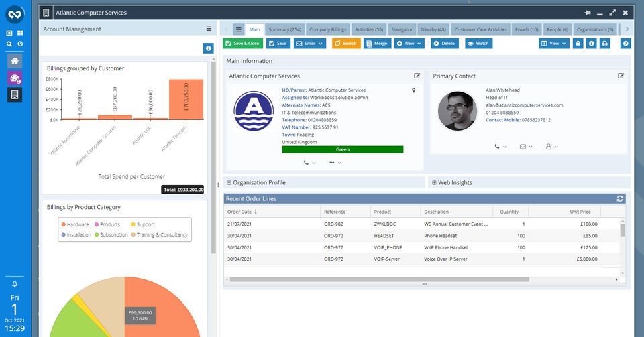Open the Workbooks logo menu
Image resolution: width=644 pixels, height=337 pixels.
click(15, 14)
